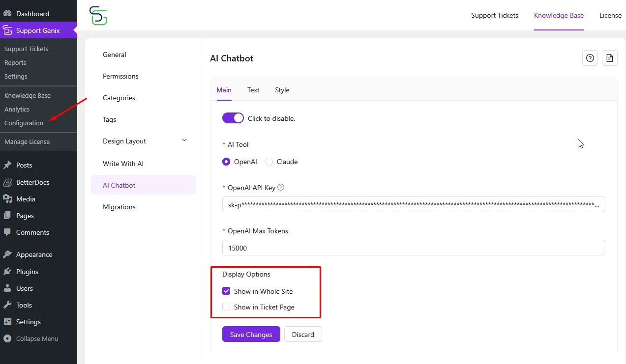Uncheck Show in Whole Site checkbox

tap(226, 291)
